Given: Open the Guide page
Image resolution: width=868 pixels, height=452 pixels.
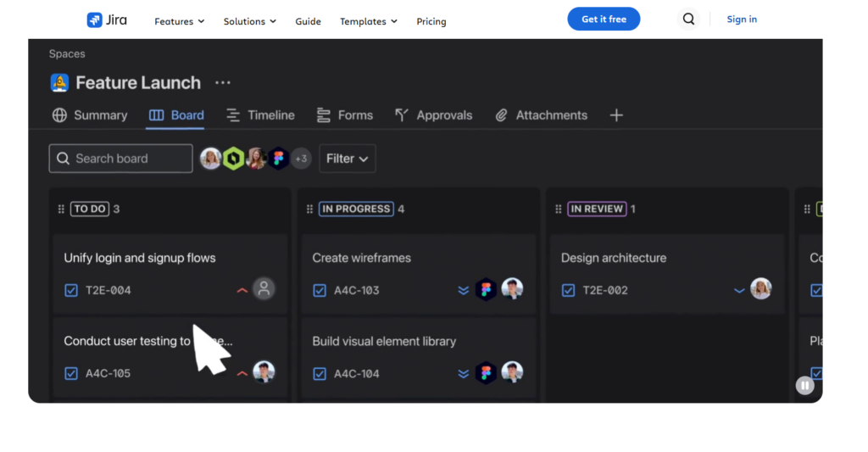Looking at the screenshot, I should pos(308,21).
